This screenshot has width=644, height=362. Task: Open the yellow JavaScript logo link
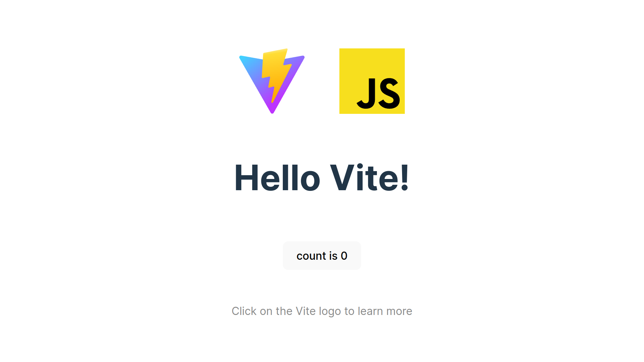pyautogui.click(x=372, y=81)
